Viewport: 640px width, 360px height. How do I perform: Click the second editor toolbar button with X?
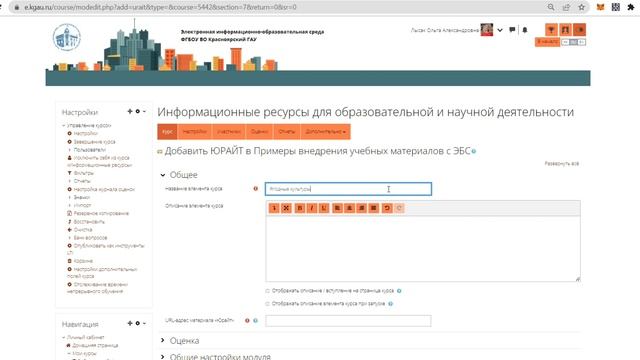click(286, 208)
